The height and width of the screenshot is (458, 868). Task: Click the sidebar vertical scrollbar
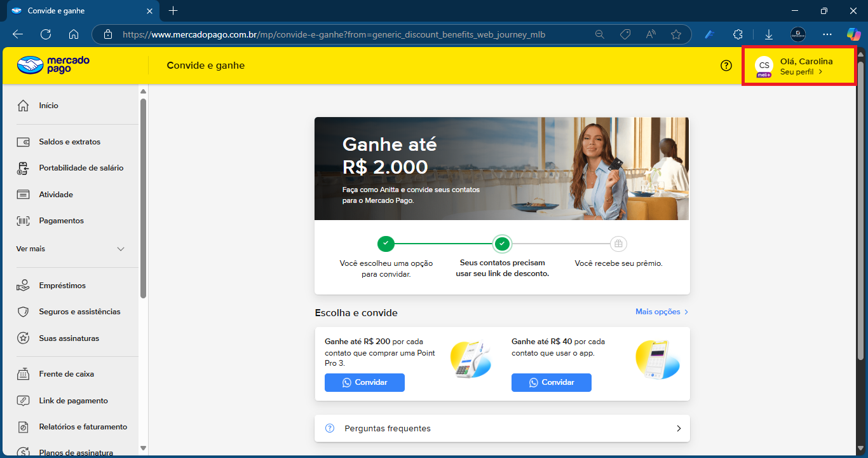pyautogui.click(x=143, y=197)
